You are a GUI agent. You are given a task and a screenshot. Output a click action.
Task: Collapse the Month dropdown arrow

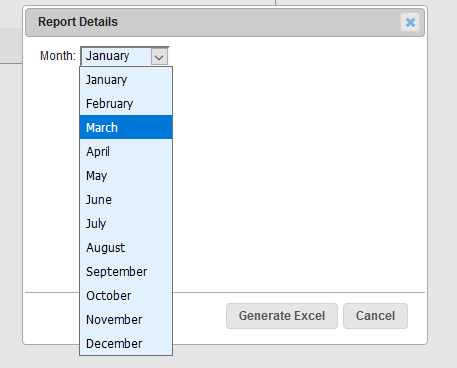(x=159, y=57)
